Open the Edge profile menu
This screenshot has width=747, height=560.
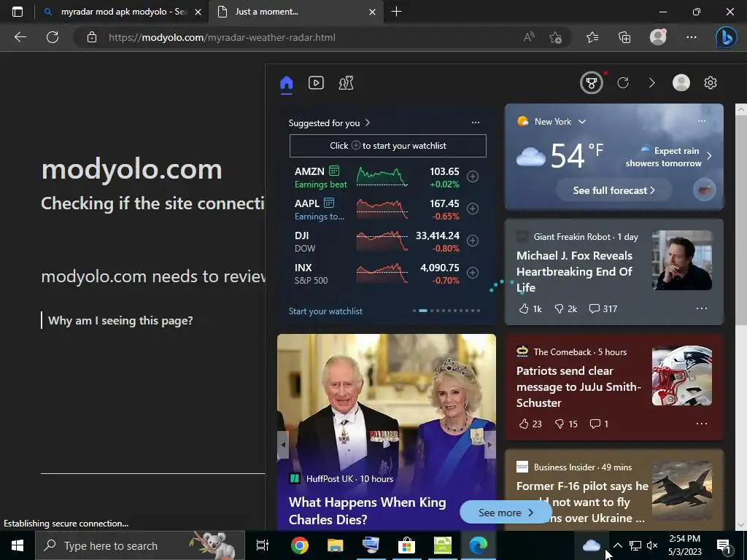659,36
